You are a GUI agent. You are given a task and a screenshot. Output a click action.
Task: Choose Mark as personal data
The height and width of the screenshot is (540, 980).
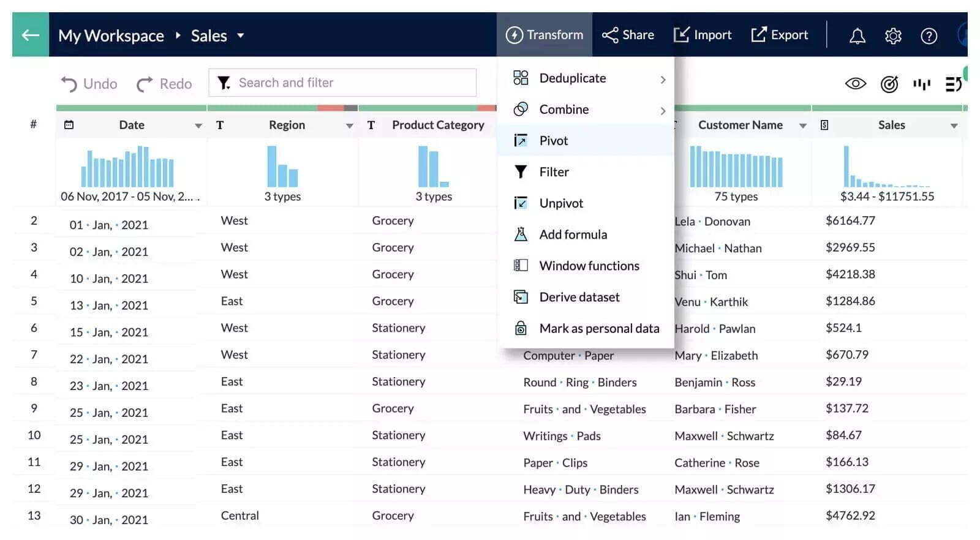pos(586,328)
